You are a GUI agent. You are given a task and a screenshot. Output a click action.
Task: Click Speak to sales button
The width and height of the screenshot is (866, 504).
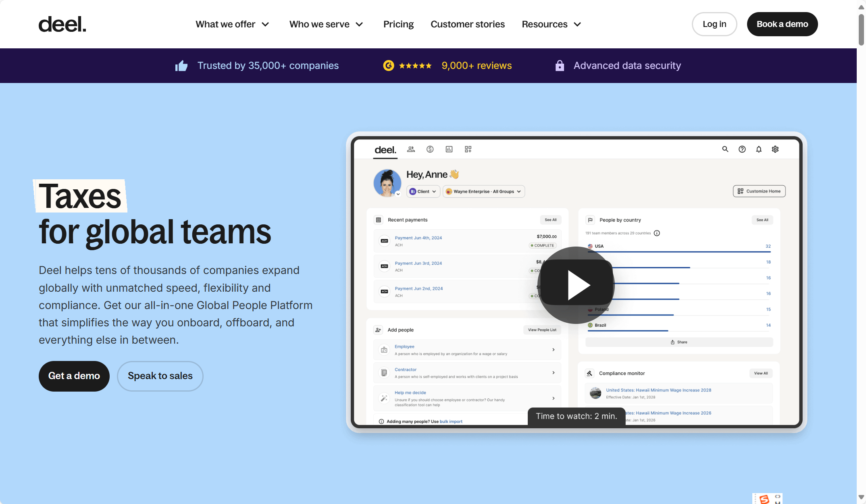coord(160,376)
